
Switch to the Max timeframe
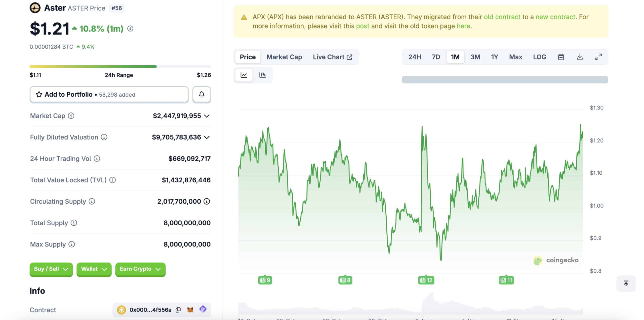(x=515, y=57)
